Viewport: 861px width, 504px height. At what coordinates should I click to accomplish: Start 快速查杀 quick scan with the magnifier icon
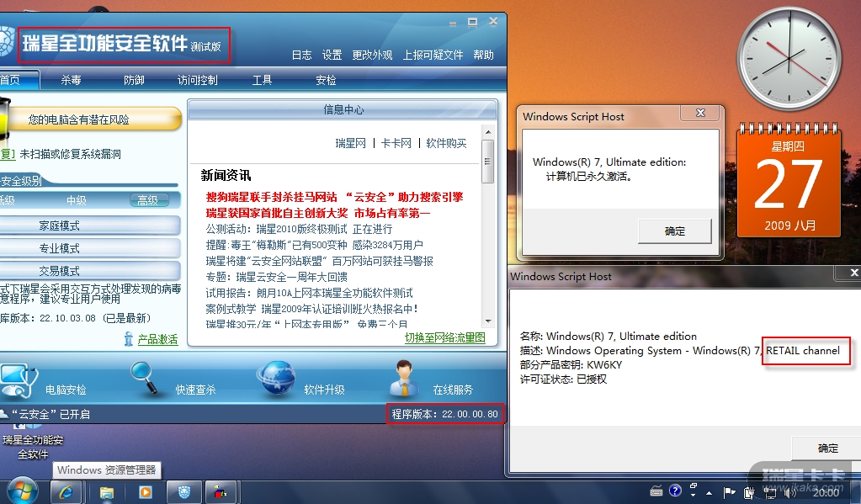click(x=146, y=377)
